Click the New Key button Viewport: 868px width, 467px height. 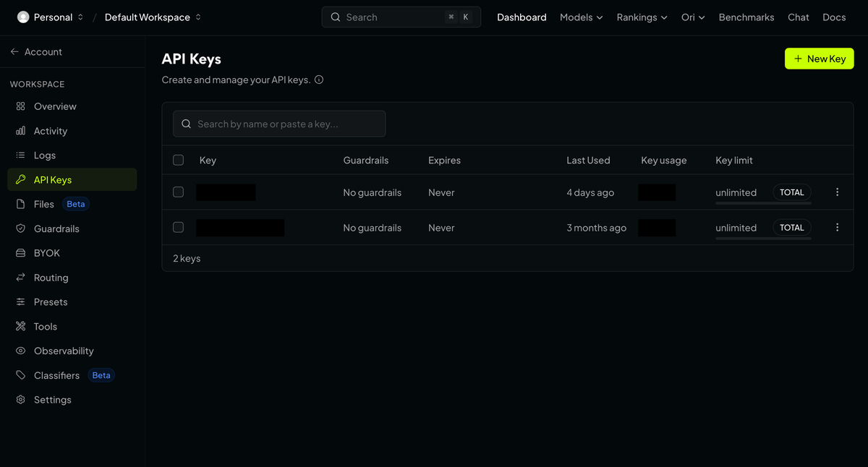[x=820, y=59]
